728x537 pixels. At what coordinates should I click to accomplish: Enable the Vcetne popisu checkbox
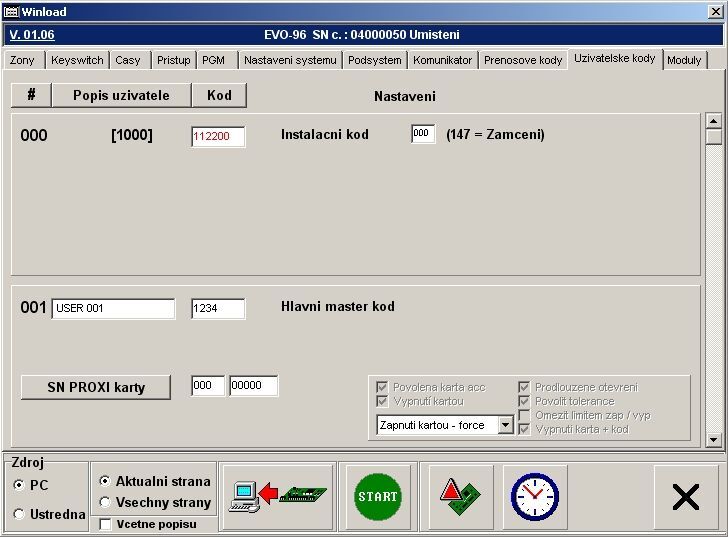[x=105, y=524]
